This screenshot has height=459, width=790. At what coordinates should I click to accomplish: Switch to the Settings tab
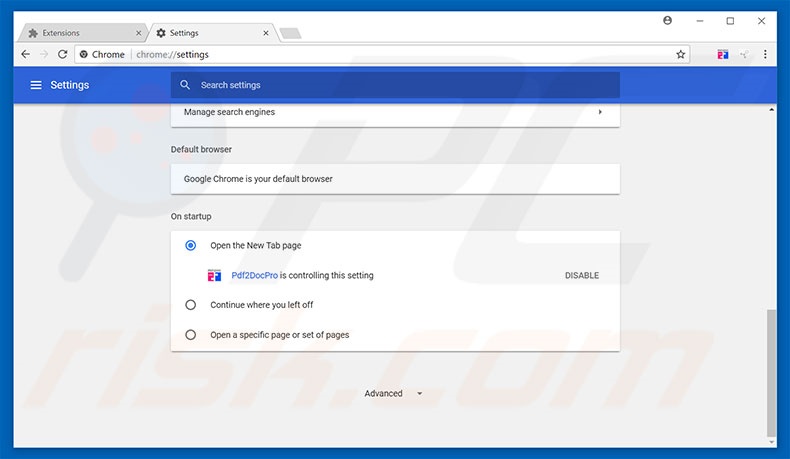coord(212,33)
